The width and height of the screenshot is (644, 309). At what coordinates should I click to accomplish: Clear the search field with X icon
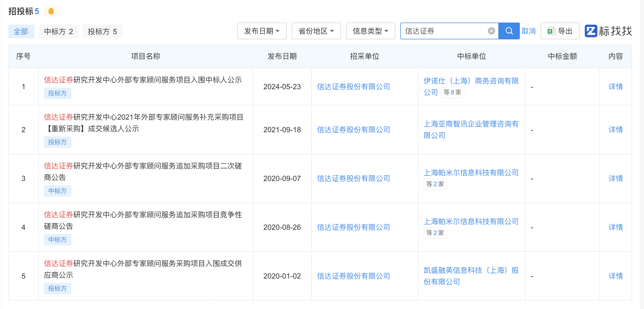click(491, 31)
